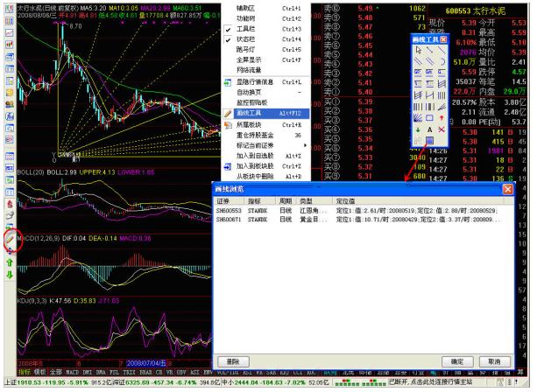
Task: Toggle the 状态栏 checkmark menu item
Action: tap(265, 39)
